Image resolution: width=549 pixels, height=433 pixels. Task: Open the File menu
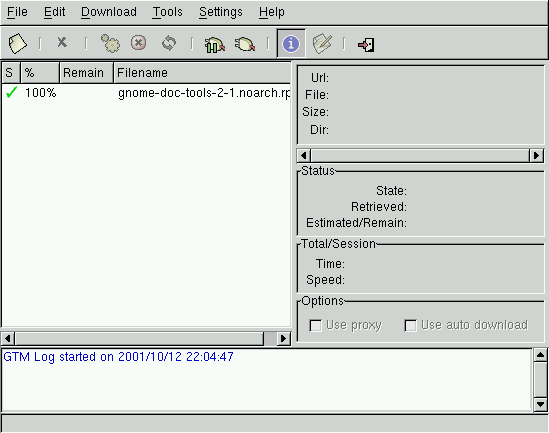pos(18,12)
